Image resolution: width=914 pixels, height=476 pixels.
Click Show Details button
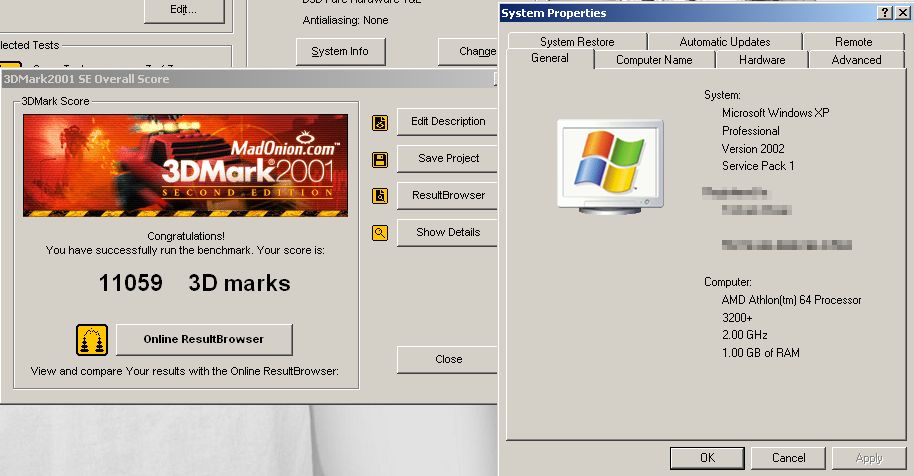(x=447, y=232)
